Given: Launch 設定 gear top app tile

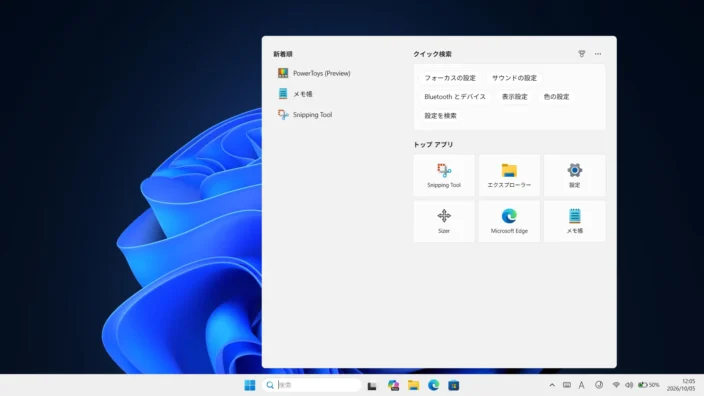Looking at the screenshot, I should pyautogui.click(x=575, y=176).
